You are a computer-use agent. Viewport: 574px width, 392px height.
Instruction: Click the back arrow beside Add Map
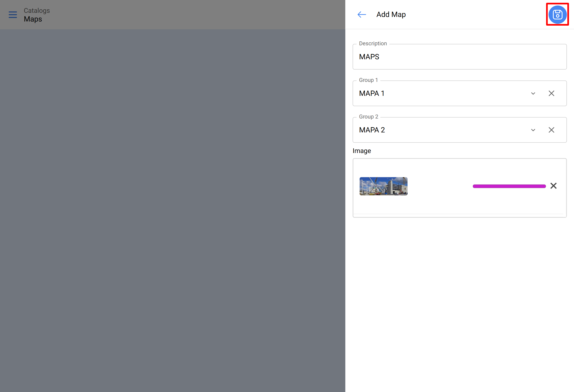click(362, 15)
